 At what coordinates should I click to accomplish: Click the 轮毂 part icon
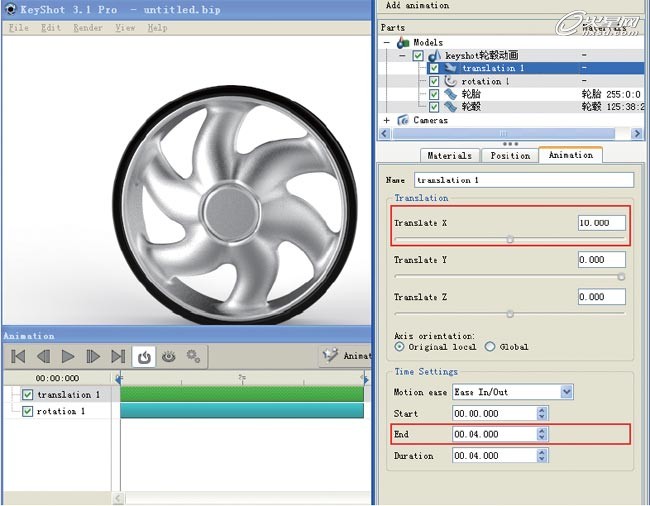[450, 107]
